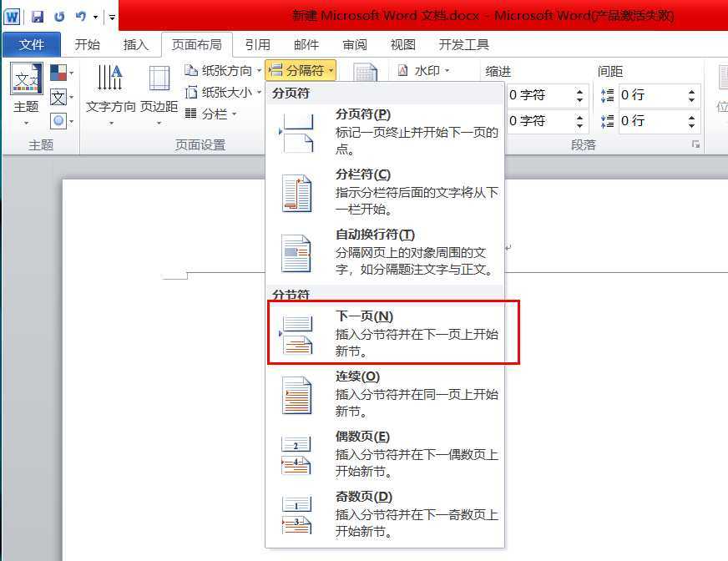
Task: Open the undo history dropdown arrow
Action: [95, 18]
